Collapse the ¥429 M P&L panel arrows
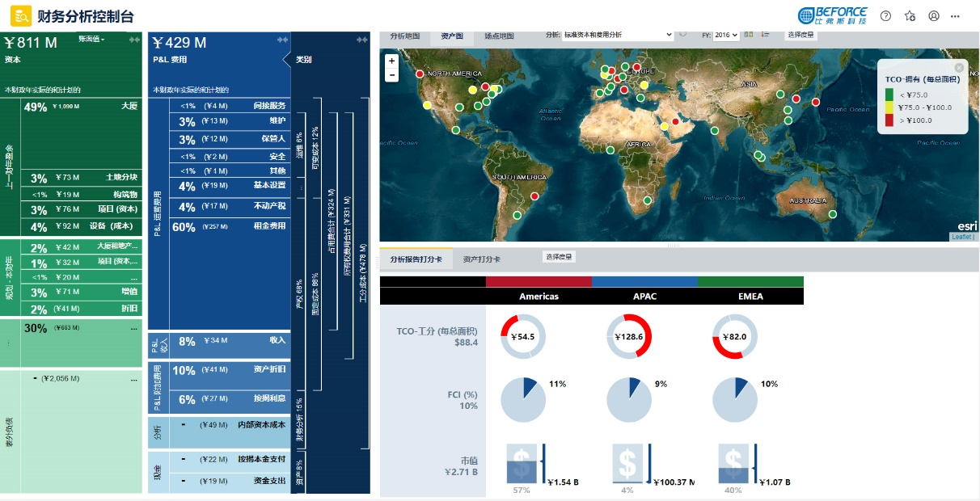 (282, 40)
